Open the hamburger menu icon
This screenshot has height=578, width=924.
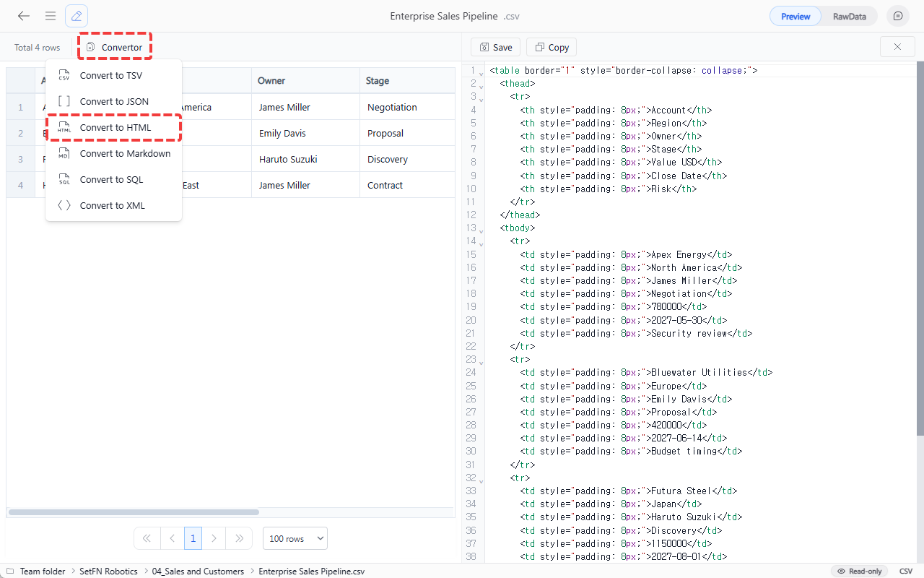[x=51, y=16]
